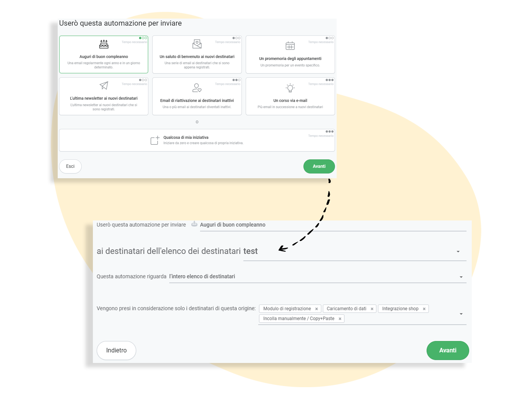Choose the Qualcosa di mia iniziativa option

click(197, 140)
